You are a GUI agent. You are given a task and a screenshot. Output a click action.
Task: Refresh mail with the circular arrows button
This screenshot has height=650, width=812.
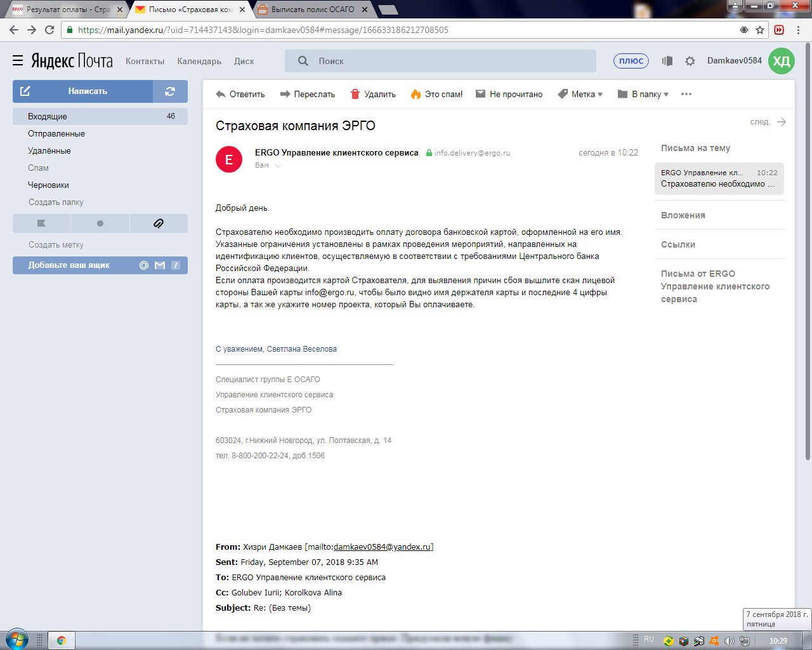(x=170, y=91)
